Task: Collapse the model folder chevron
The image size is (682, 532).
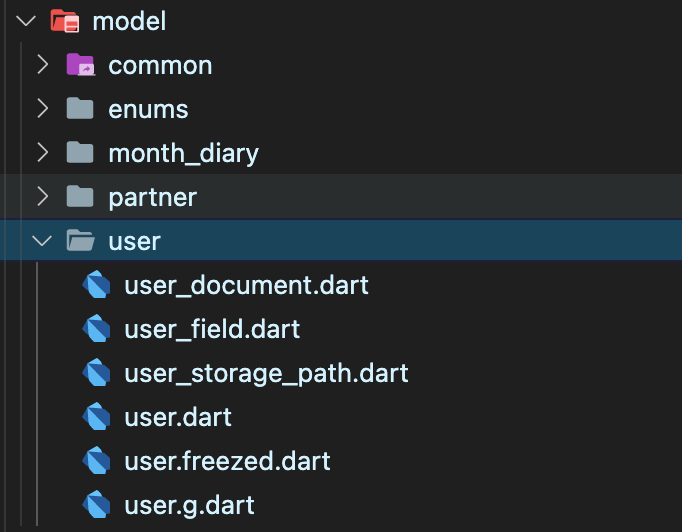Action: tap(26, 21)
